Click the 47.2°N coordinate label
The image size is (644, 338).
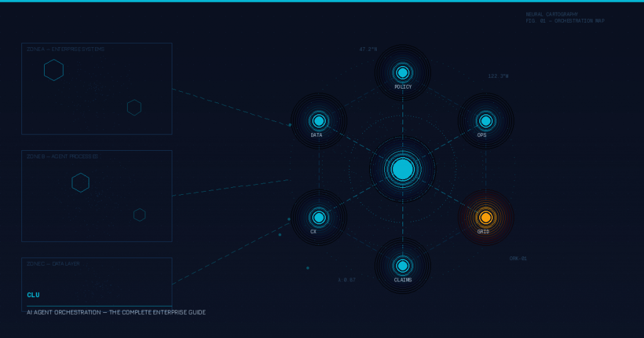[x=368, y=49]
